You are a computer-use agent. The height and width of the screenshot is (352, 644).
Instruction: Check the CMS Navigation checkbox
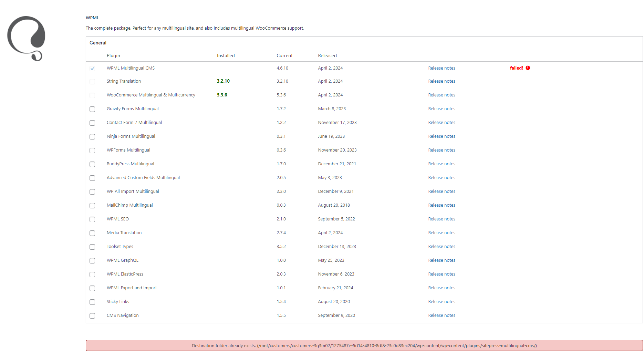tap(92, 316)
